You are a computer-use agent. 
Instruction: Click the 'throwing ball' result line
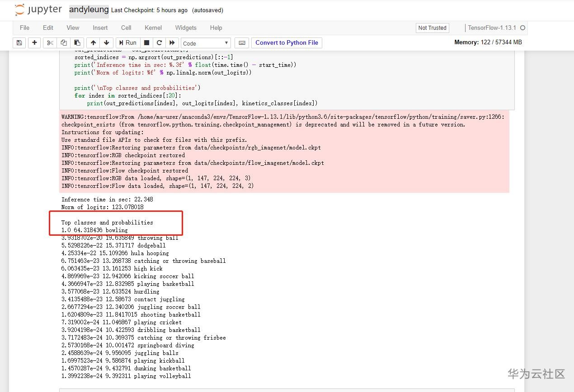tap(120, 238)
